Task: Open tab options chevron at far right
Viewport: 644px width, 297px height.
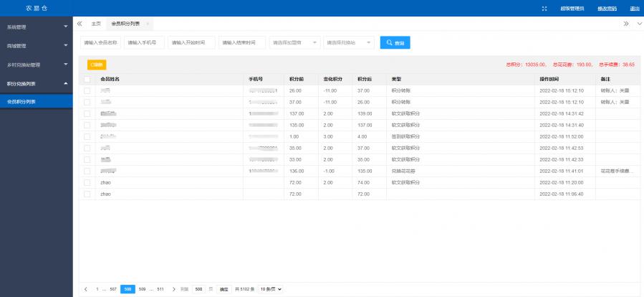Action: pos(638,24)
